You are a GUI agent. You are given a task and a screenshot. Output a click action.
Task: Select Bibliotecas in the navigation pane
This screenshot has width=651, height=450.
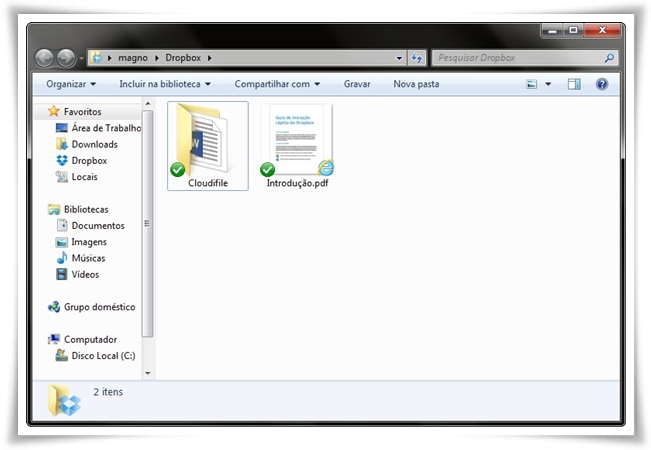pos(86,209)
